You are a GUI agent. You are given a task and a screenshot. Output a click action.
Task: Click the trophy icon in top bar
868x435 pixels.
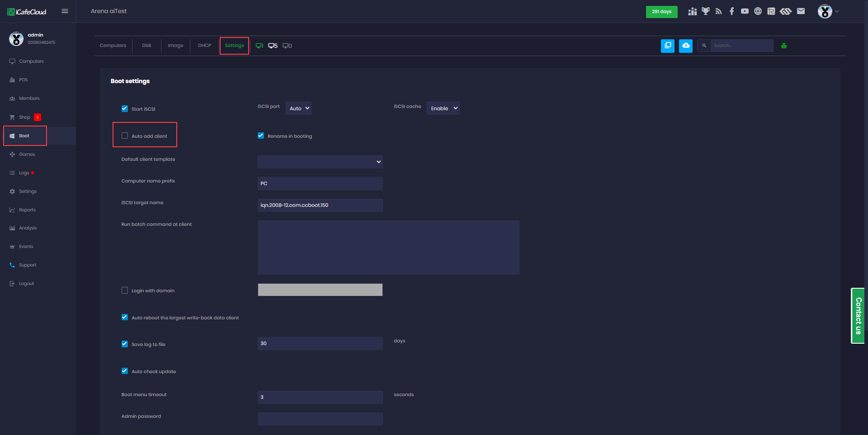pyautogui.click(x=705, y=11)
